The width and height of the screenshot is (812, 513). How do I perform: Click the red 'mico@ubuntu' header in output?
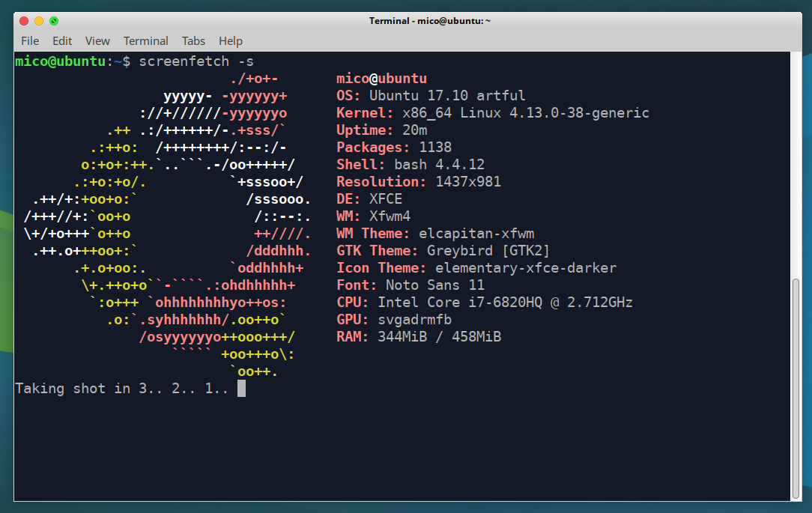tap(382, 79)
